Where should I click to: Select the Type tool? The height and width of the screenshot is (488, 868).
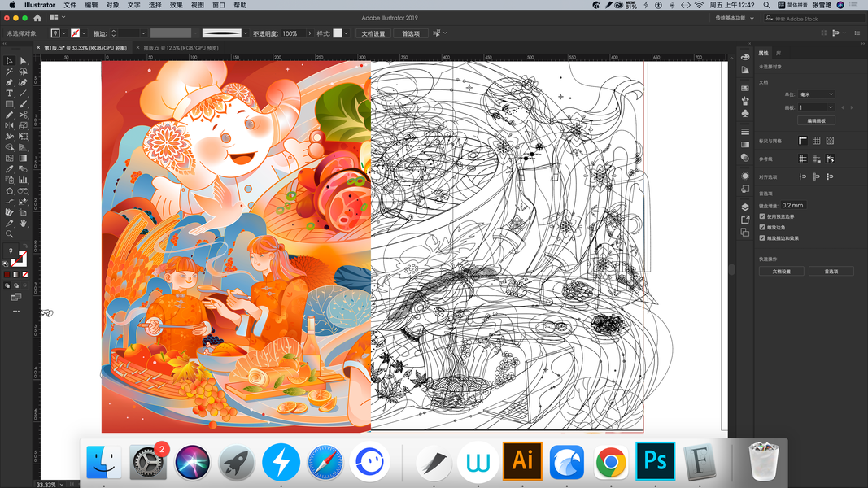[10, 93]
